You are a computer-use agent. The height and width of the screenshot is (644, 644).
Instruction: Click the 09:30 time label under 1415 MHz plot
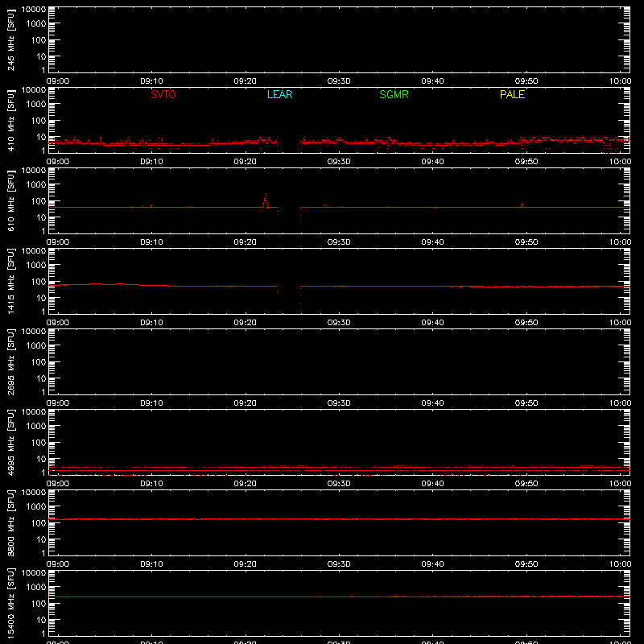(x=339, y=323)
